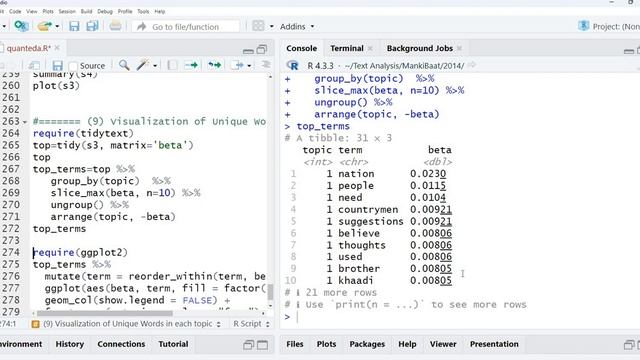Screen dimensions: 640x360
Task: Open the Code menu
Action: (15, 11)
